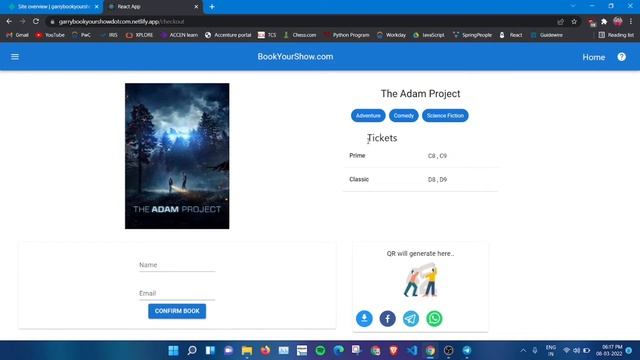The image size is (640, 360).
Task: Show hidden system tray icons
Action: [523, 351]
